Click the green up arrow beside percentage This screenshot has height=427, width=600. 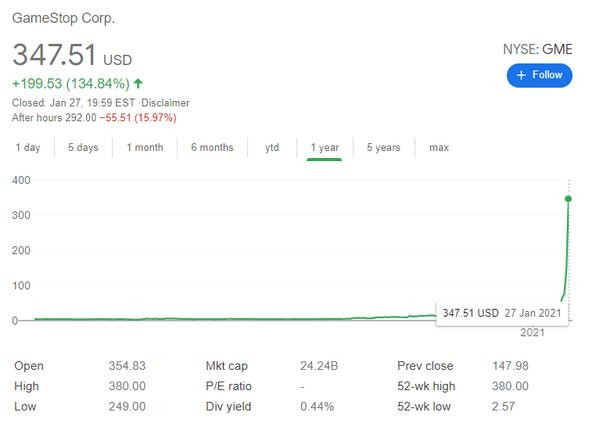coord(137,84)
